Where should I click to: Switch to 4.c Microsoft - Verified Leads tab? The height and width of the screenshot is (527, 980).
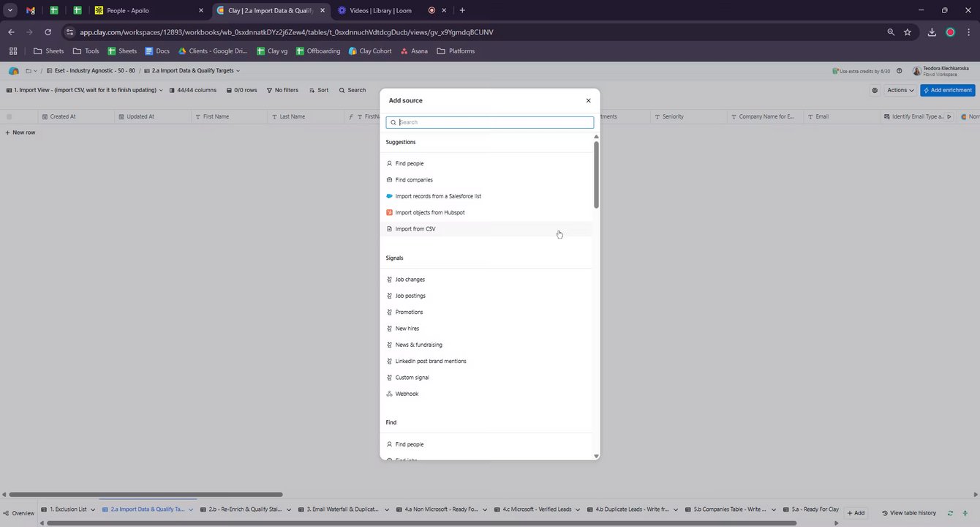point(535,509)
